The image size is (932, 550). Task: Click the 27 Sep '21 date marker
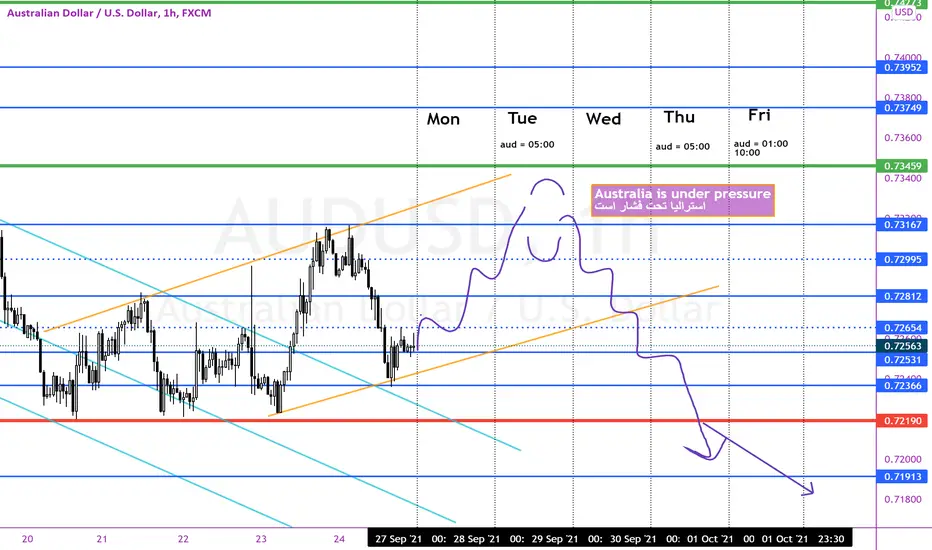tap(398, 539)
